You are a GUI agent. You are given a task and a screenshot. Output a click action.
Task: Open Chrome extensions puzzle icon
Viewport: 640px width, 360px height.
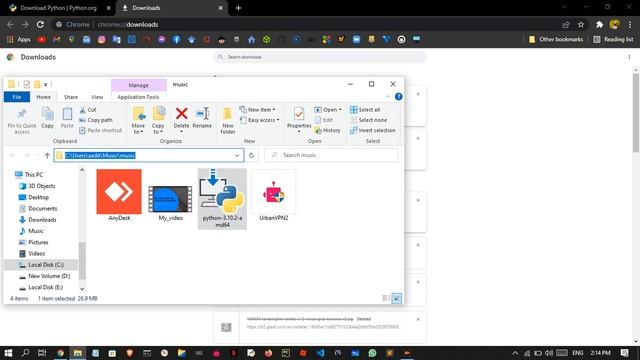pyautogui.click(x=599, y=24)
